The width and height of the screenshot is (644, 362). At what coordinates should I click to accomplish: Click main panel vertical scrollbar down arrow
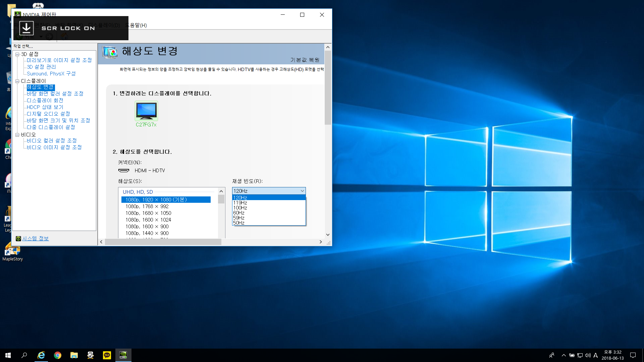pos(328,235)
